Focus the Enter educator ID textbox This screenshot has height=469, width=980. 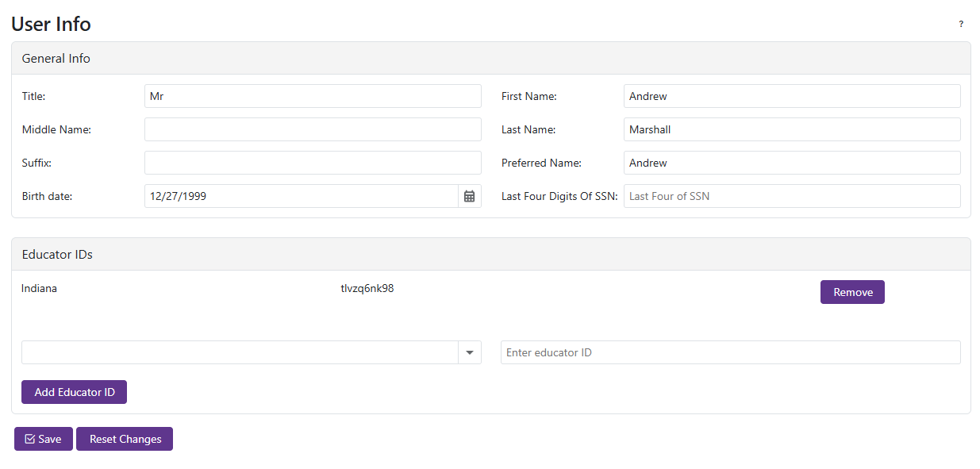coord(730,352)
